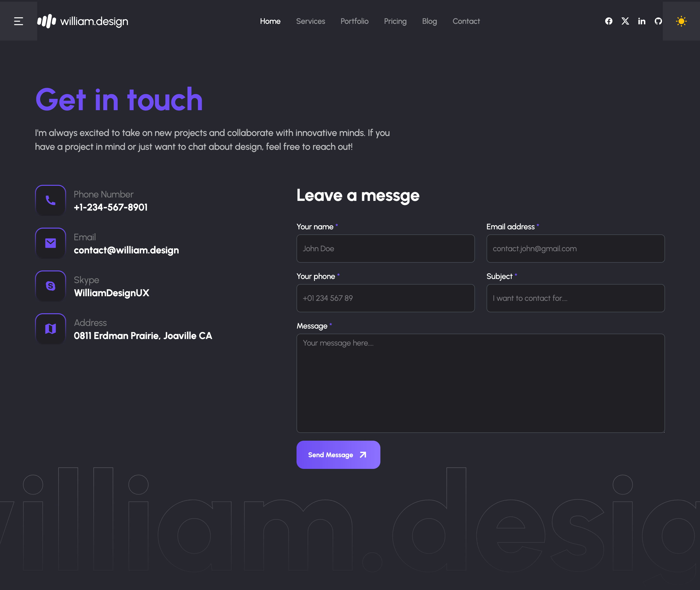Image resolution: width=700 pixels, height=590 pixels.
Task: Click the william.design logo
Action: point(83,21)
